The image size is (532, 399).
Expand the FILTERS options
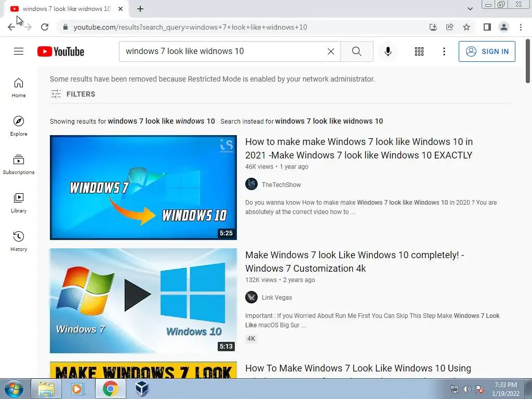coord(73,94)
